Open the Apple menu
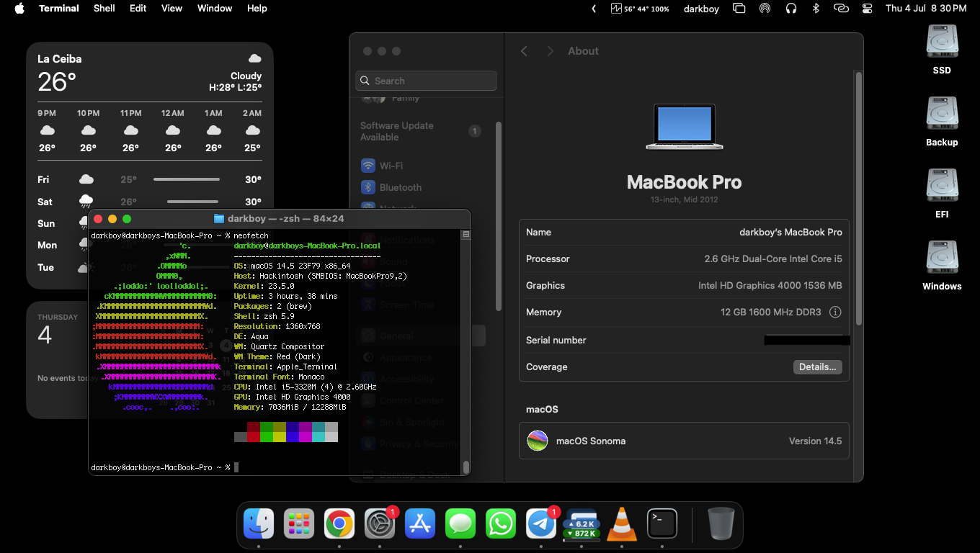This screenshot has height=553, width=980. (19, 9)
